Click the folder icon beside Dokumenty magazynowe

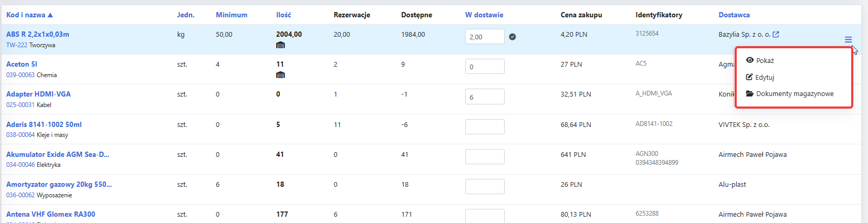pyautogui.click(x=750, y=93)
